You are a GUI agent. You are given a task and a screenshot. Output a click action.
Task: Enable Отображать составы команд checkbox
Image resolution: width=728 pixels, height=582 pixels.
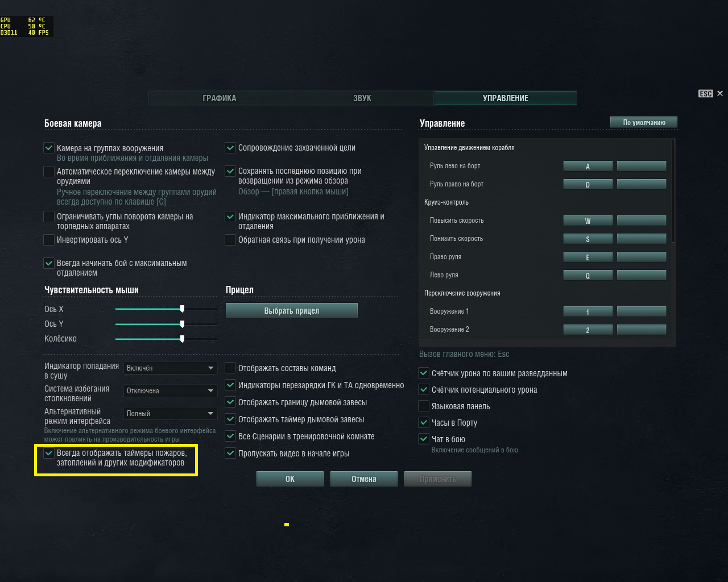click(230, 368)
